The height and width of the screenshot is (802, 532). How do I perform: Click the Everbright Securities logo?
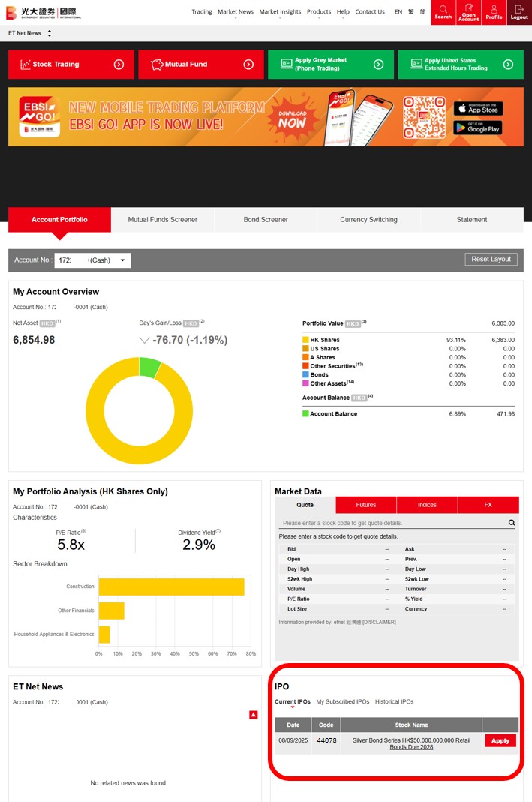click(43, 12)
